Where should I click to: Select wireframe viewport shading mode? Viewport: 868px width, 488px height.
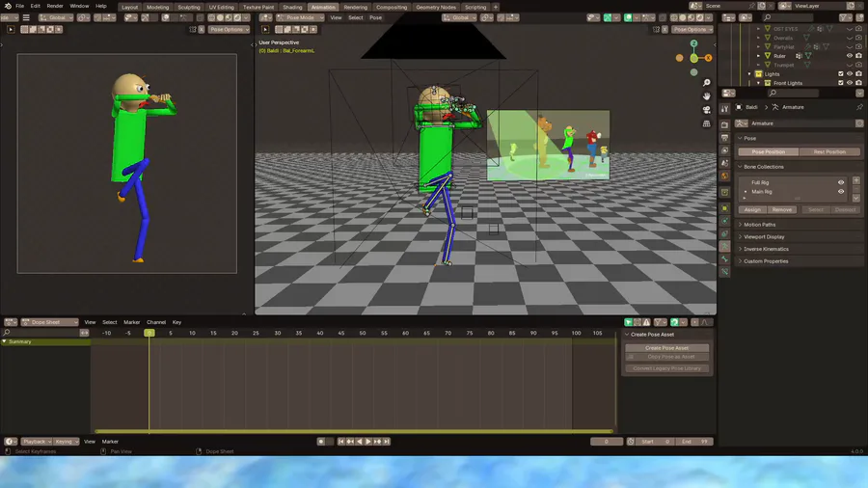(674, 17)
